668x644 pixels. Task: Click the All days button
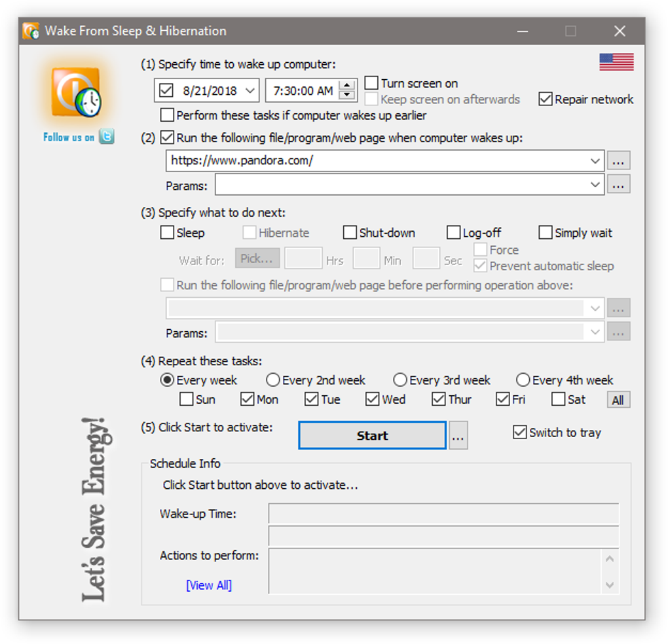pyautogui.click(x=618, y=400)
